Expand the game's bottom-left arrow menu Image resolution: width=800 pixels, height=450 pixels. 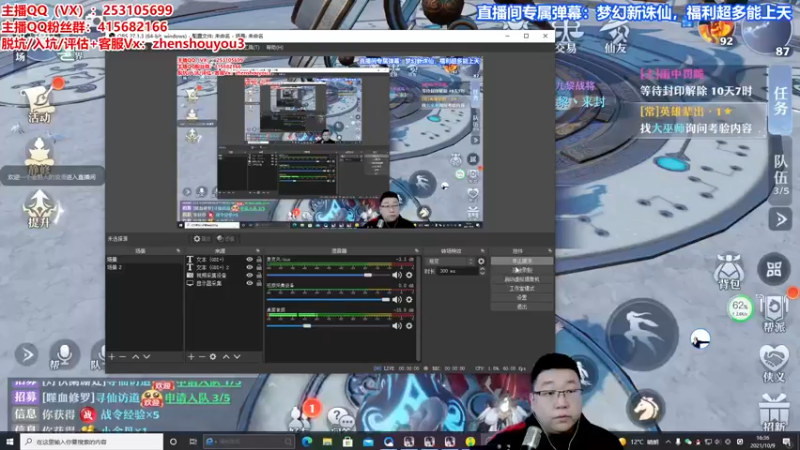click(27, 355)
